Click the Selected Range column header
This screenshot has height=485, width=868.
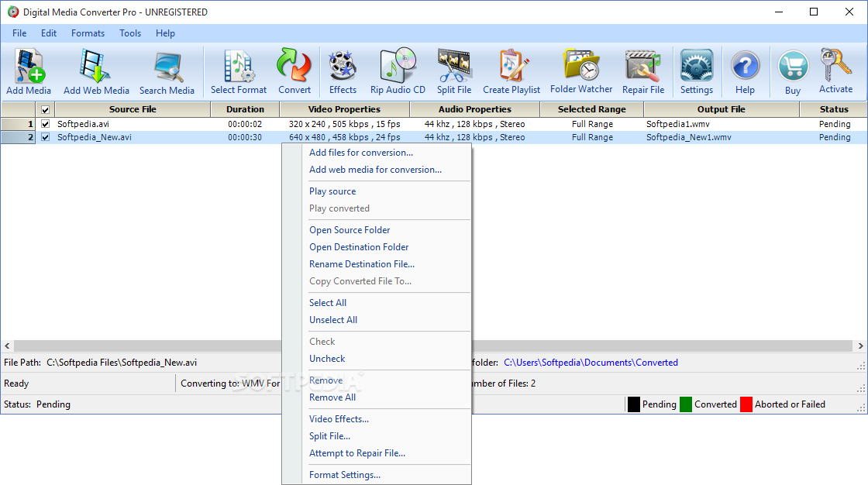(x=592, y=109)
